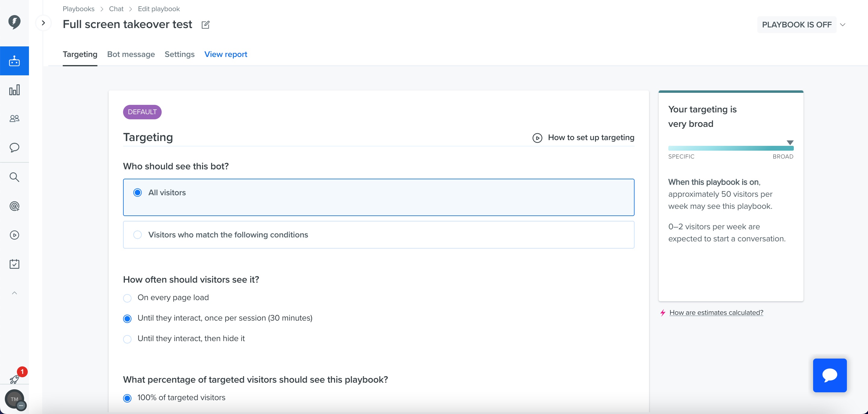Open the conversations speech bubble icon
Viewport: 868px width, 414px height.
pyautogui.click(x=14, y=147)
